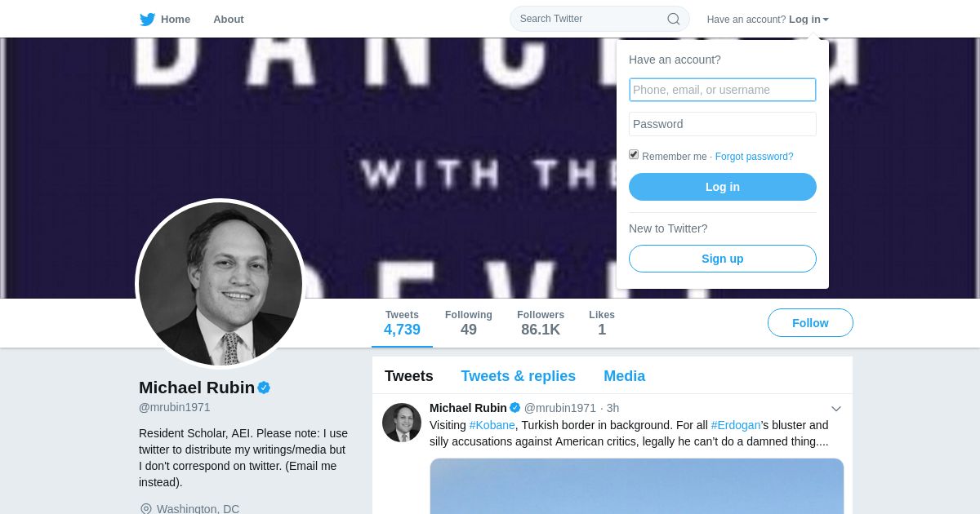Open the About menu item
Screen dimensions: 980x514
click(x=229, y=20)
